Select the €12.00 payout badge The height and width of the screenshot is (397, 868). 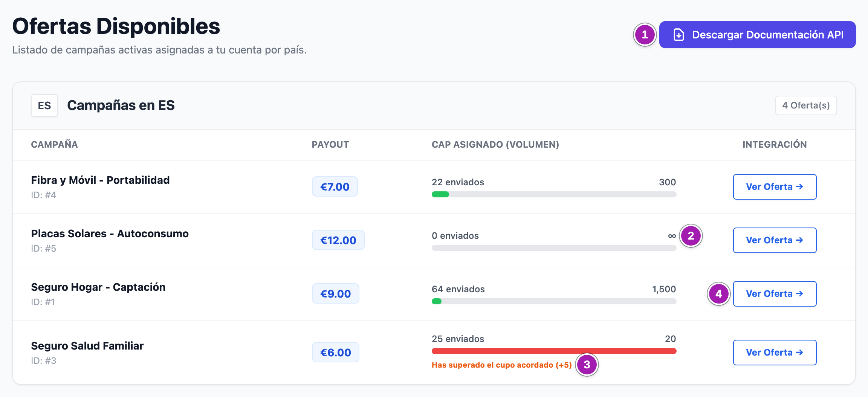coord(338,240)
